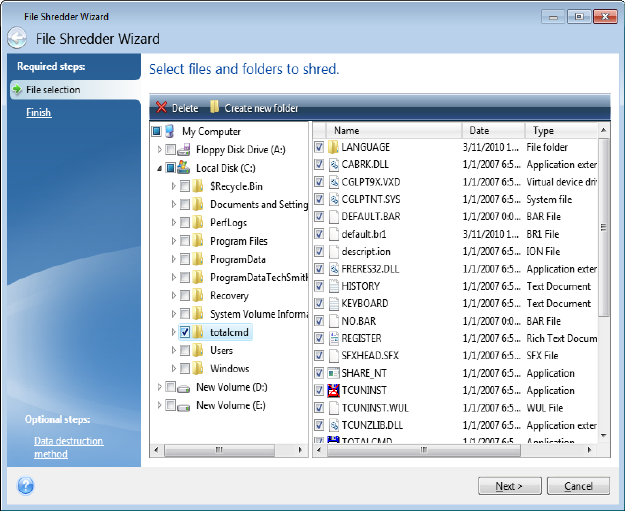Click the Windows folder icon in tree
This screenshot has width=625, height=511.
[198, 368]
